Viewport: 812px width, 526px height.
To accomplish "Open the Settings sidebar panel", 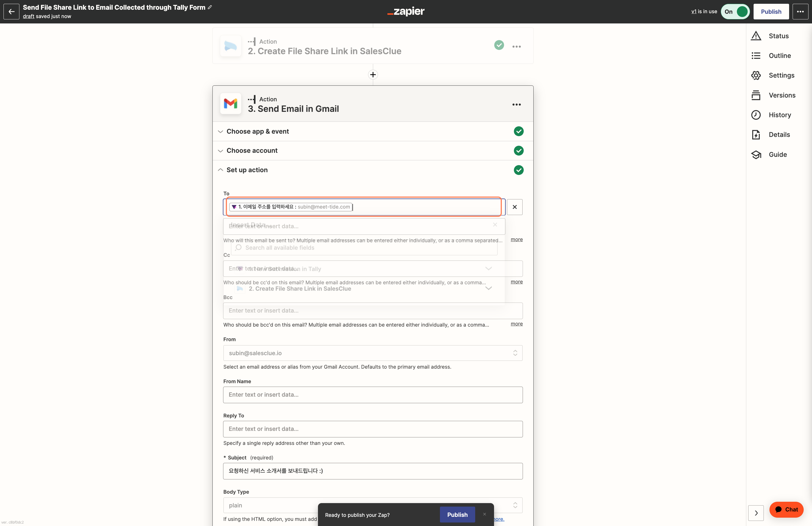I will pos(773,75).
